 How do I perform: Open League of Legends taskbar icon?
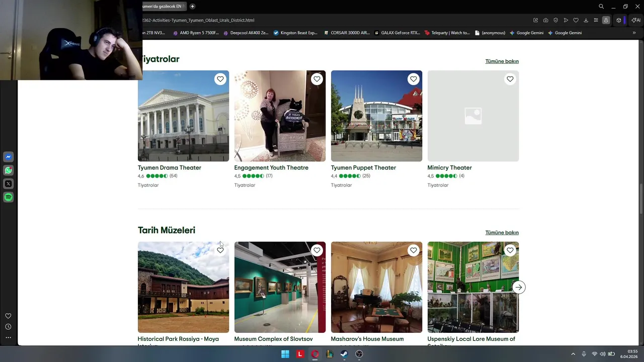[x=329, y=354]
